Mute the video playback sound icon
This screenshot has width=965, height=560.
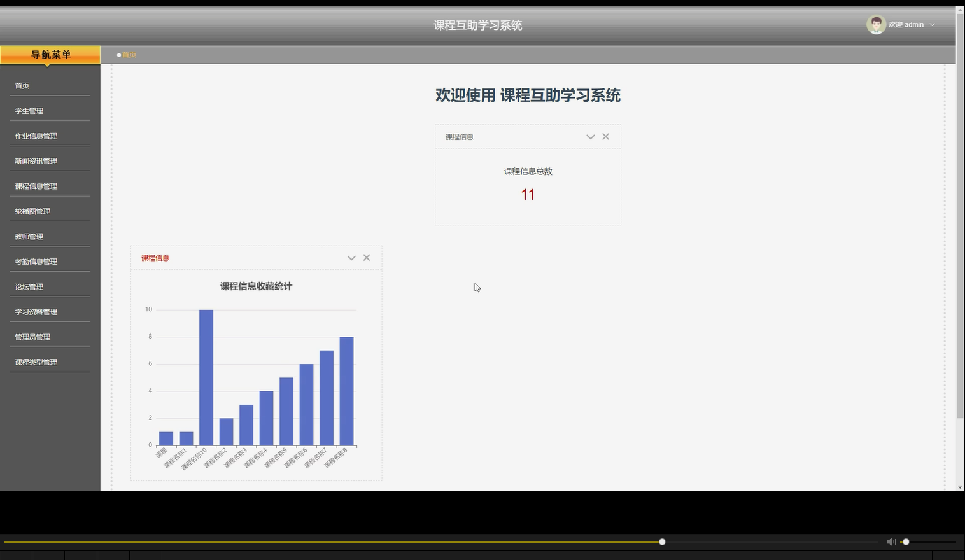[891, 542]
